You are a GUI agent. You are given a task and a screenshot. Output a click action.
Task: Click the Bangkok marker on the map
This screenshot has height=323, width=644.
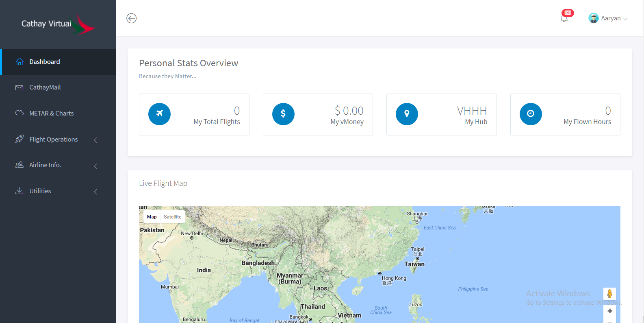310,319
